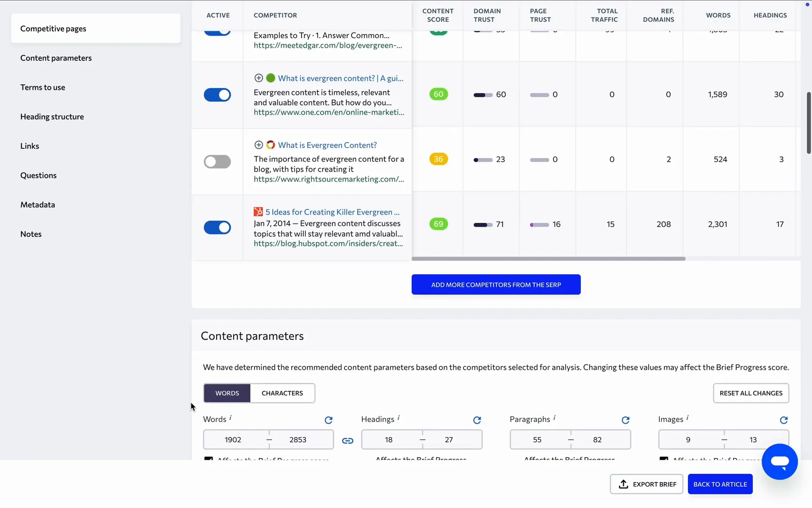
Task: Click the link icon between Words and Headings
Action: pos(348,441)
